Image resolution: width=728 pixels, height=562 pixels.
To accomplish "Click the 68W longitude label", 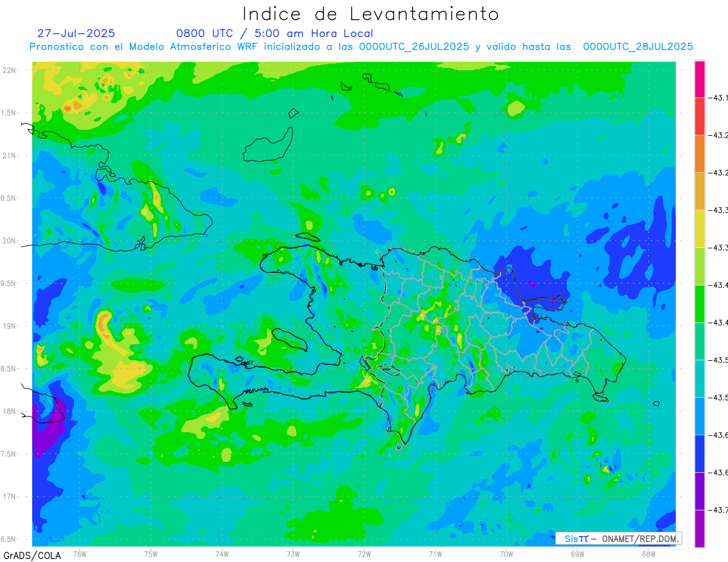I will pos(648,554).
